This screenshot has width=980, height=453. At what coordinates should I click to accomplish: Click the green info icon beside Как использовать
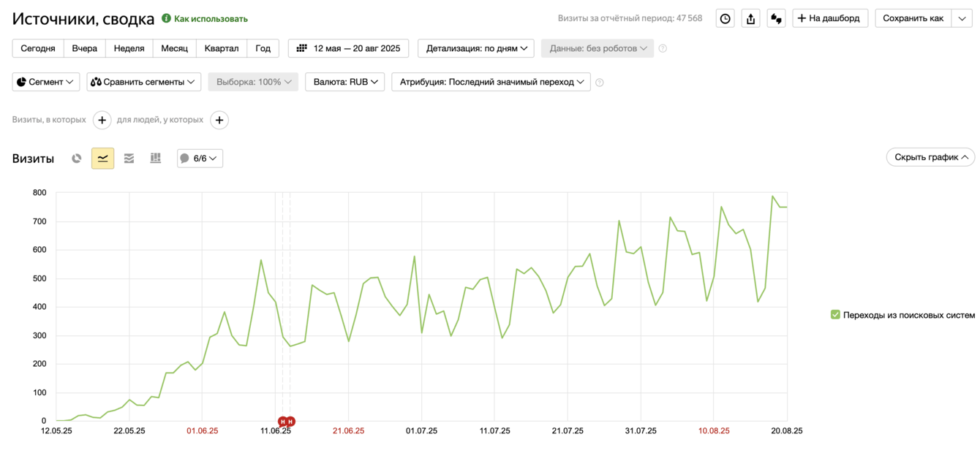166,18
